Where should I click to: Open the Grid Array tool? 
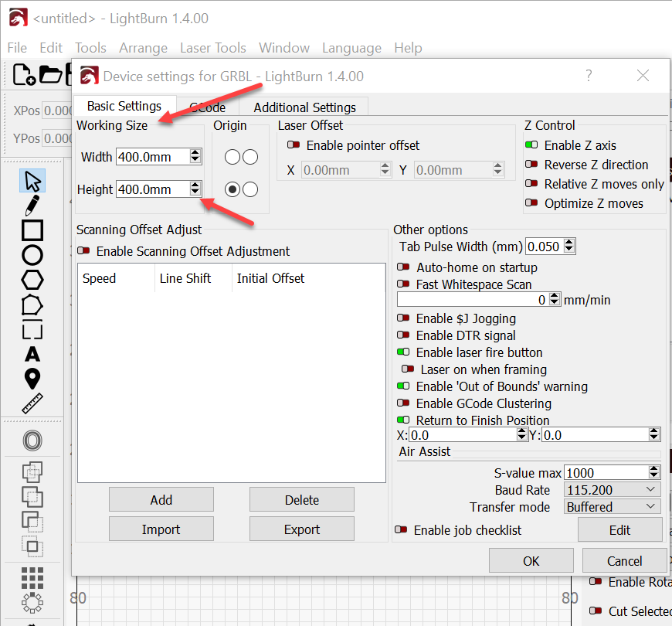tap(32, 578)
